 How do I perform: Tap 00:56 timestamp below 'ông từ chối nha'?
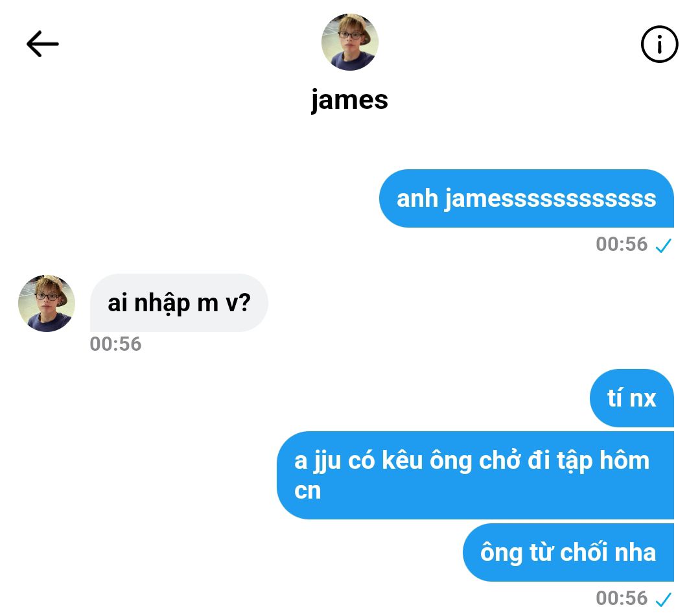[x=622, y=598]
